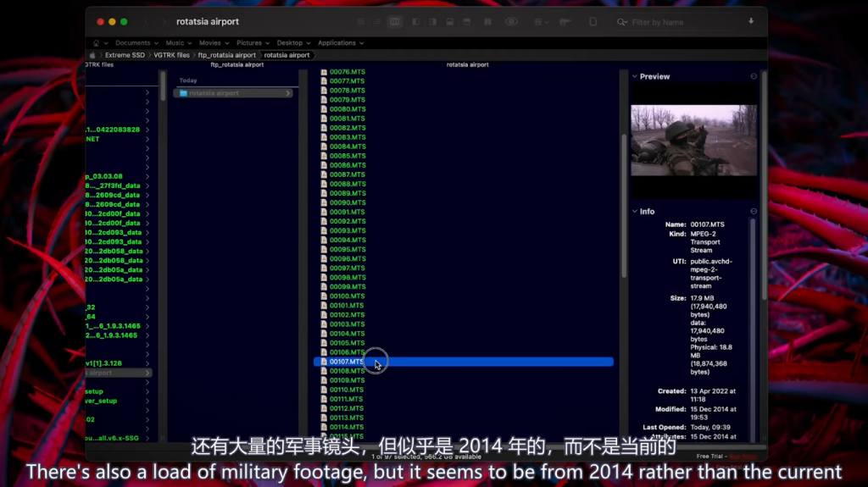Collapse the Preview section
The image size is (868, 487).
click(x=634, y=76)
